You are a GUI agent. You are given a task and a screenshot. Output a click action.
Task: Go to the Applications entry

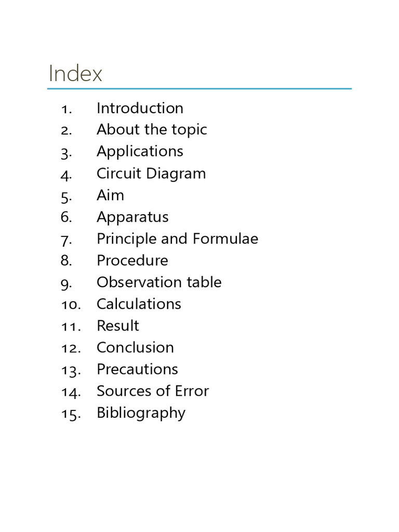140,152
